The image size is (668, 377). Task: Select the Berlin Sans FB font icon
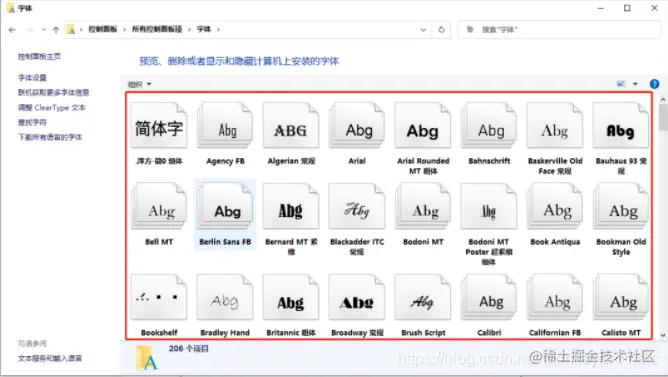[225, 206]
